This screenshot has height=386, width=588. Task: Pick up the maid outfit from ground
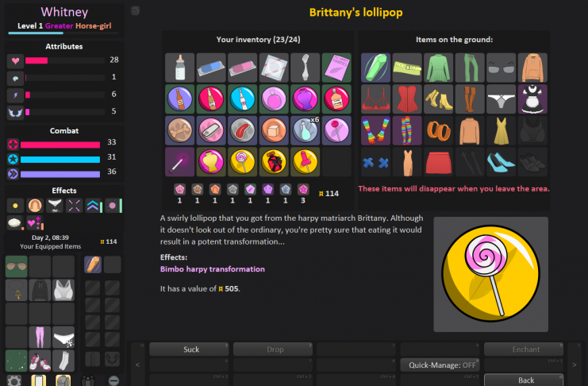pos(532,99)
